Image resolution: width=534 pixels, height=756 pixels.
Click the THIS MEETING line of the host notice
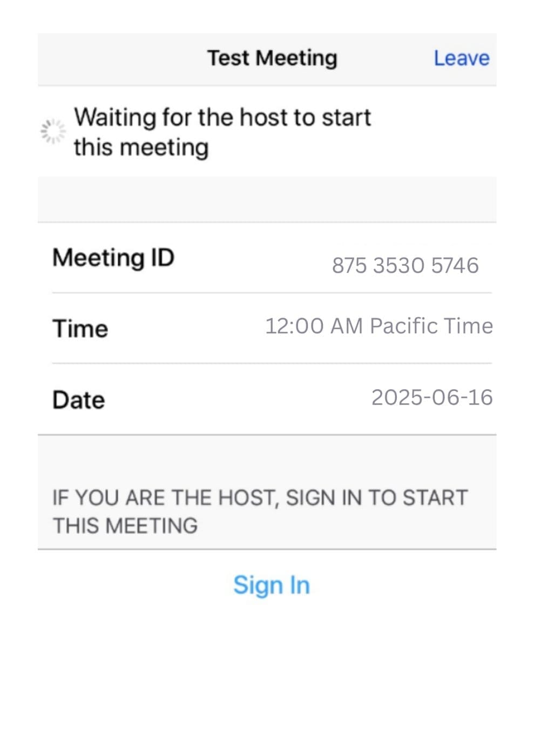tap(125, 525)
